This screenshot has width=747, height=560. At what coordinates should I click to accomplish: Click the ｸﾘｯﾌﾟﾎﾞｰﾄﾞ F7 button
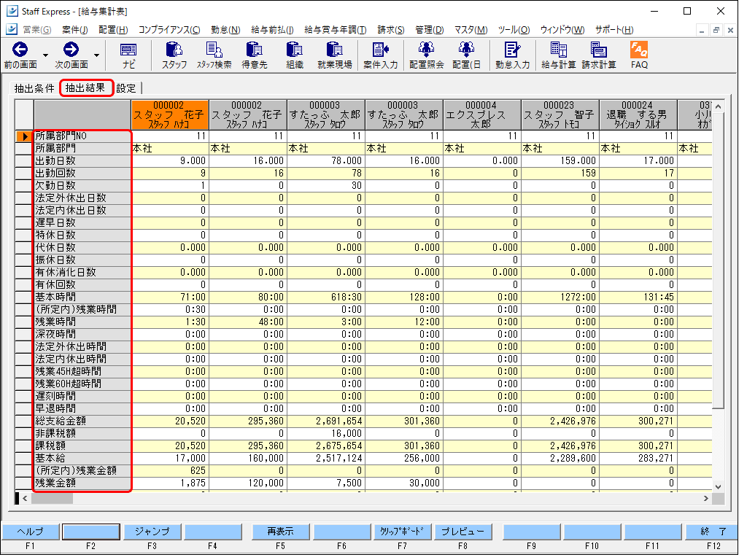[403, 532]
